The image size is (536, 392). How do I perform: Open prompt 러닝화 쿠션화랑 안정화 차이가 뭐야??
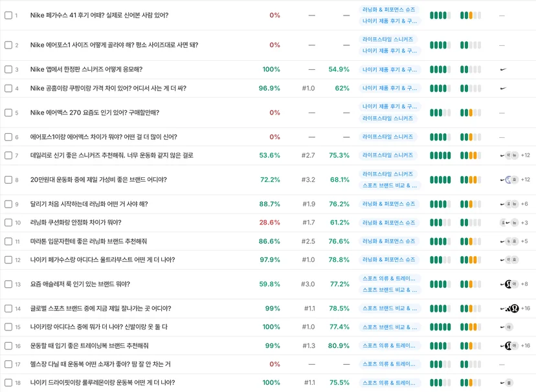76,223
